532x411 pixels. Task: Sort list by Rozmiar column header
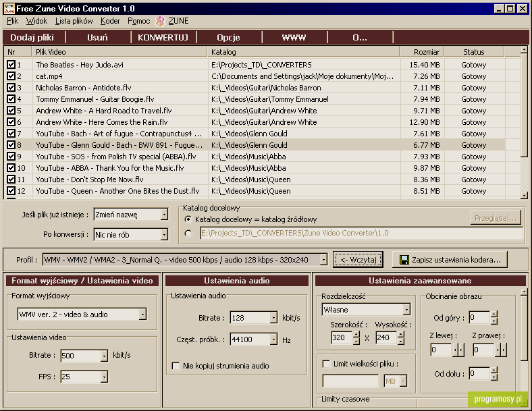pos(422,52)
